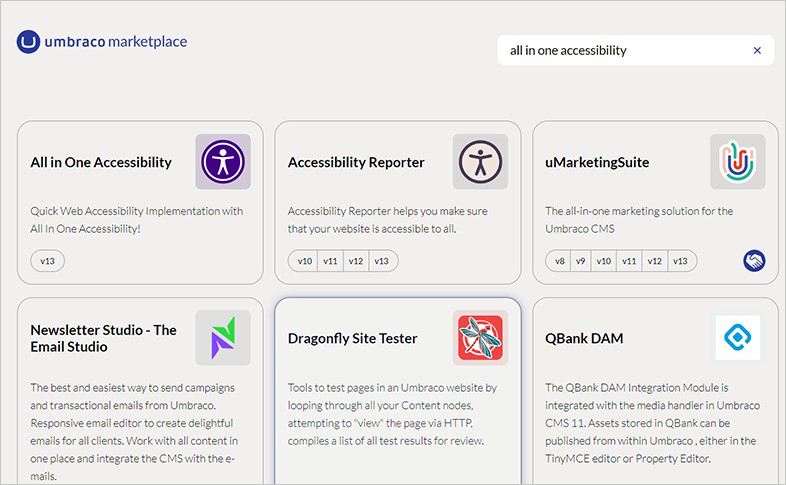The height and width of the screenshot is (485, 786).
Task: Select v13 tag on uMarketingSuite card
Action: (681, 261)
